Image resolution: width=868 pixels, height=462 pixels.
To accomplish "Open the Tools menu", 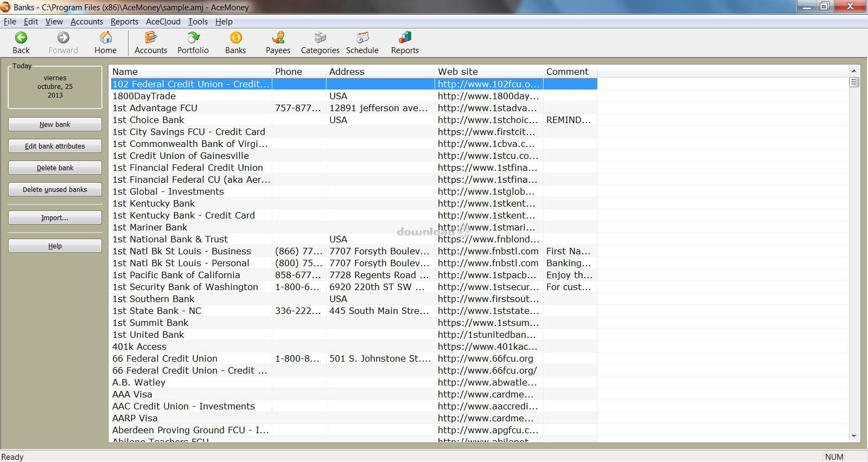I will click(x=198, y=22).
